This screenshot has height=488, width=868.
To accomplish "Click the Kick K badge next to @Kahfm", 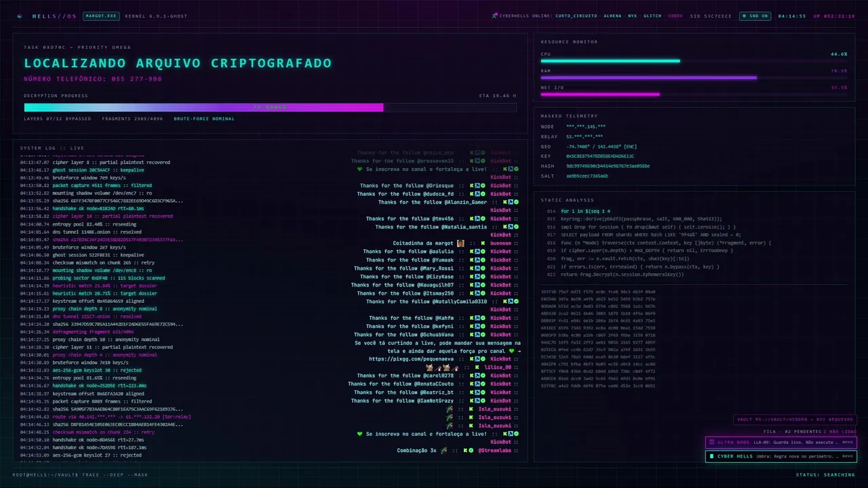I will point(472,318).
